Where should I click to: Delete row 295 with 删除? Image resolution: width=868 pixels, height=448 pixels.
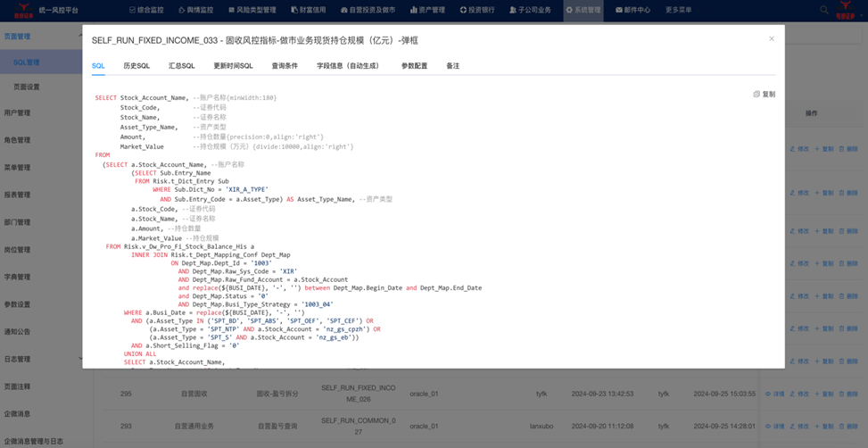coord(848,394)
